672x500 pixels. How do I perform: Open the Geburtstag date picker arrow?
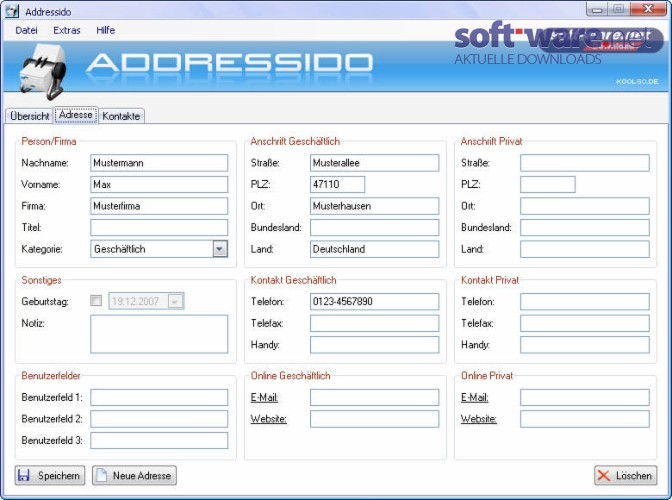coord(175,301)
